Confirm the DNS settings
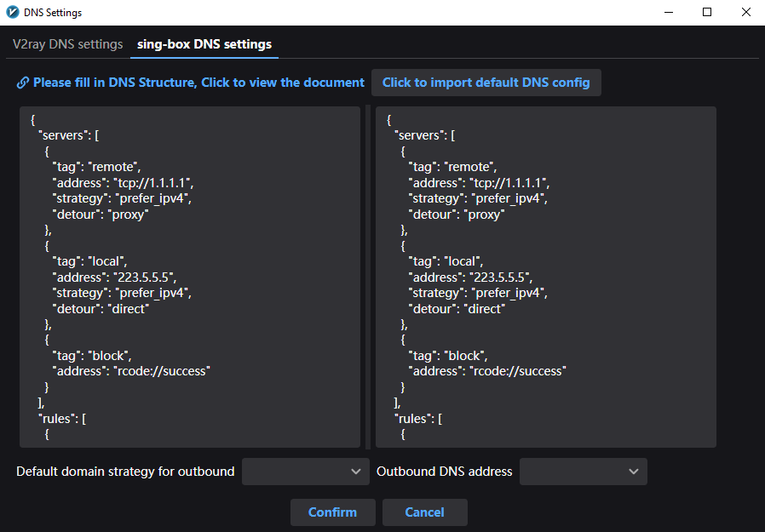 tap(333, 512)
